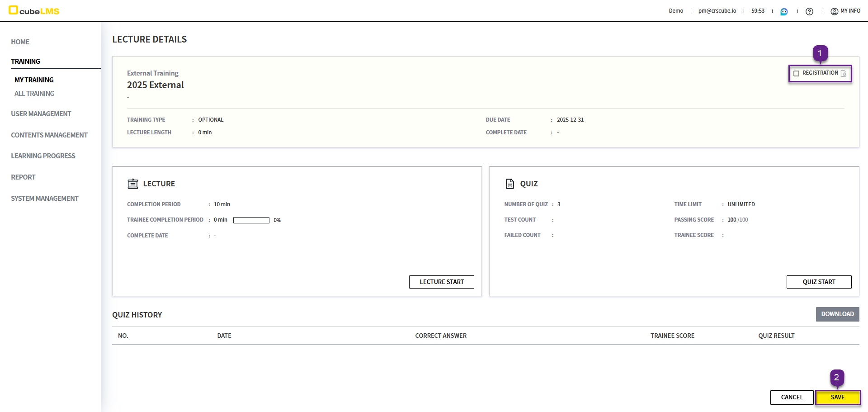Expand CONTENTS MANAGEMENT in sidebar
868x412 pixels.
49,135
